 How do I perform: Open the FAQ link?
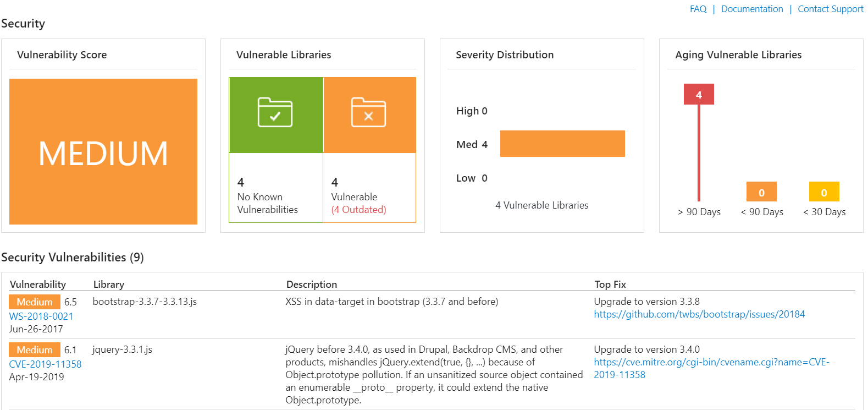point(698,9)
